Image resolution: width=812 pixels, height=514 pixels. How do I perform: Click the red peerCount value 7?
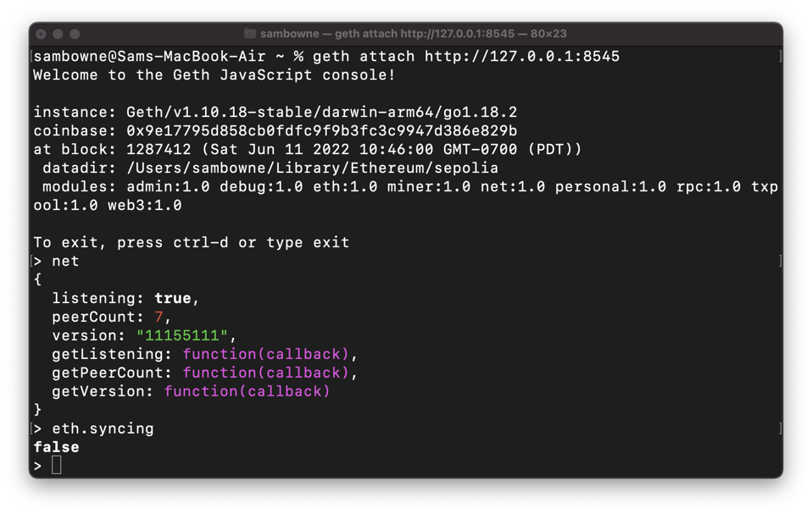pos(159,317)
